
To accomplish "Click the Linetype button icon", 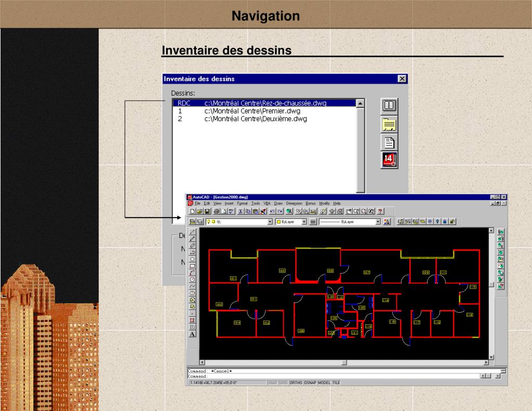I will click(313, 222).
